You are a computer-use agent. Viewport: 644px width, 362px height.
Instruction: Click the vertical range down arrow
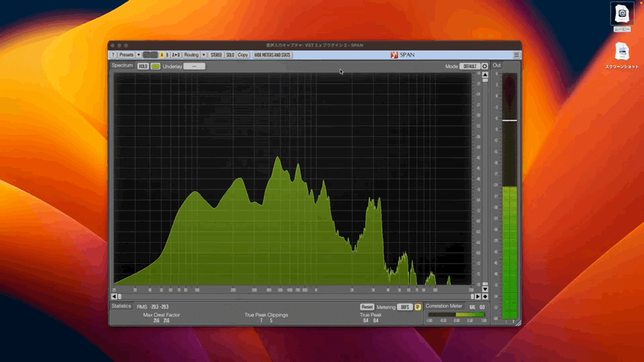pos(485,290)
